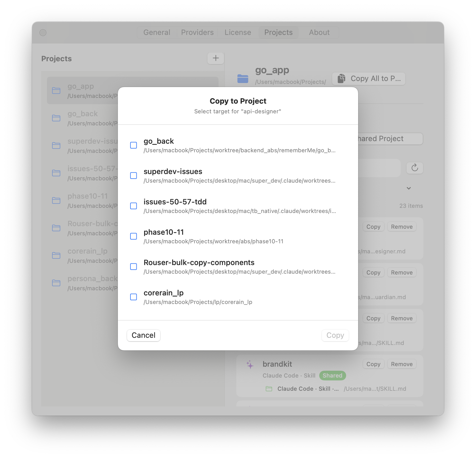The image size is (476, 458).
Task: Select go_app in projects sidebar
Action: [x=133, y=91]
